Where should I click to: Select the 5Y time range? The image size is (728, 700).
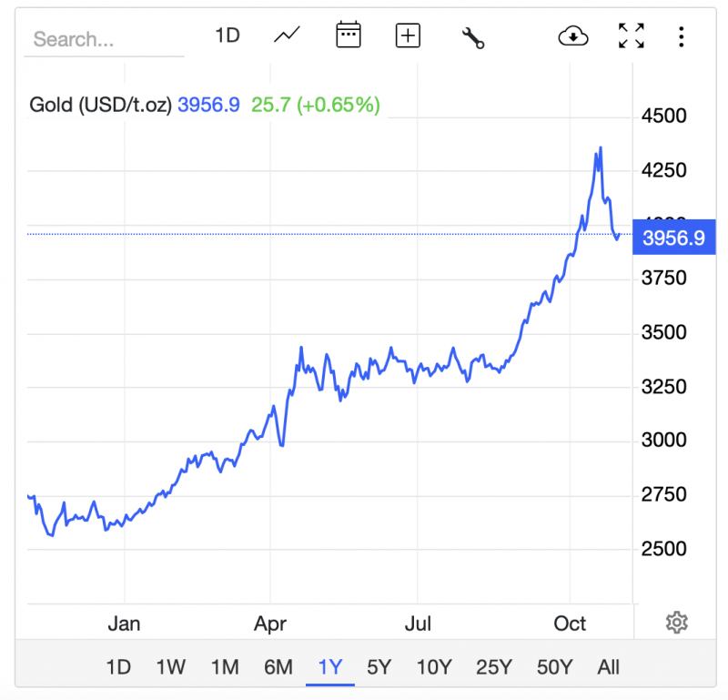(x=379, y=667)
